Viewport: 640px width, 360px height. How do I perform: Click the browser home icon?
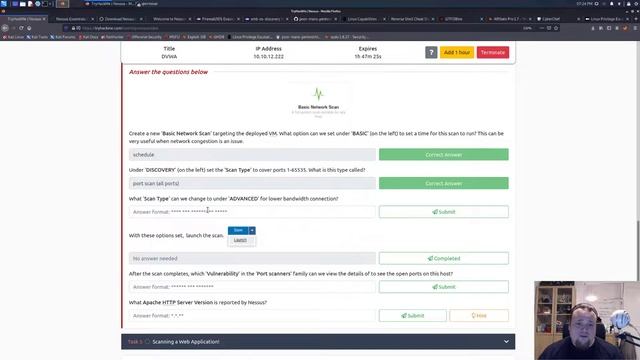(x=29, y=28)
